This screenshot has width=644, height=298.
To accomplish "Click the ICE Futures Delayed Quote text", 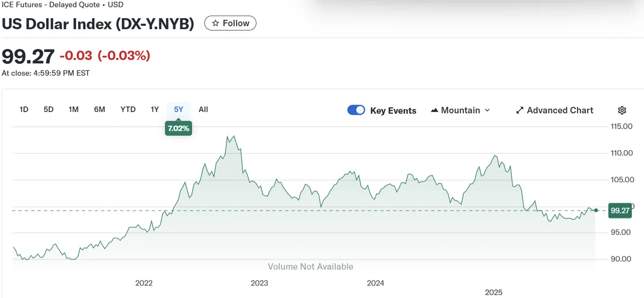I will point(62,5).
